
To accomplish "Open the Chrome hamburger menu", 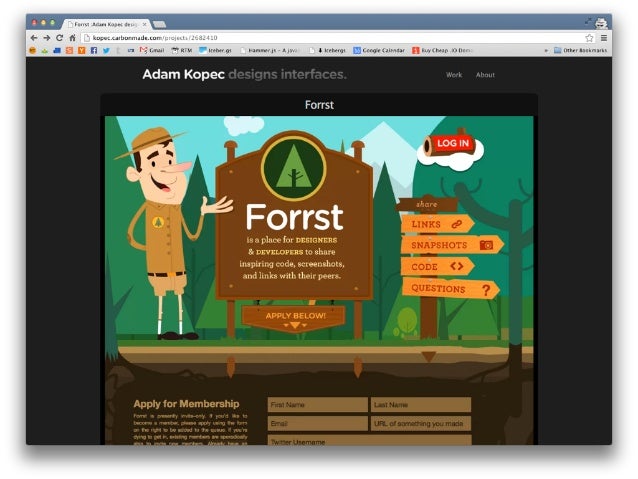I will point(604,38).
